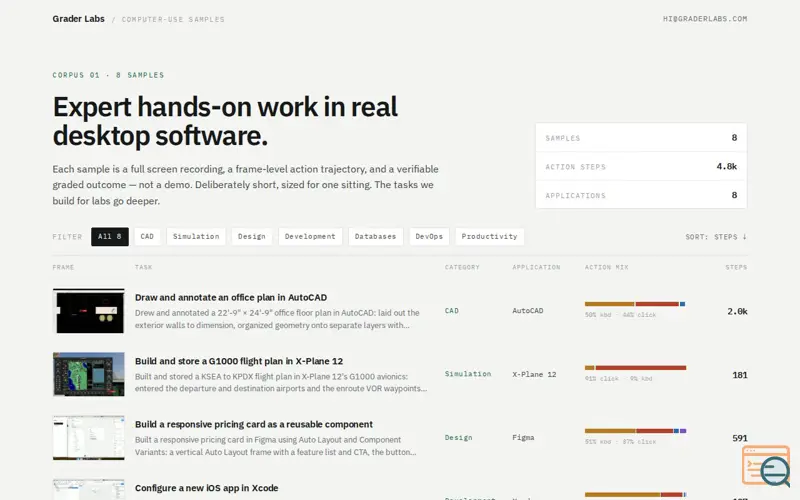Filter samples by Simulation
Screen dimensions: 800x500
click(x=196, y=237)
